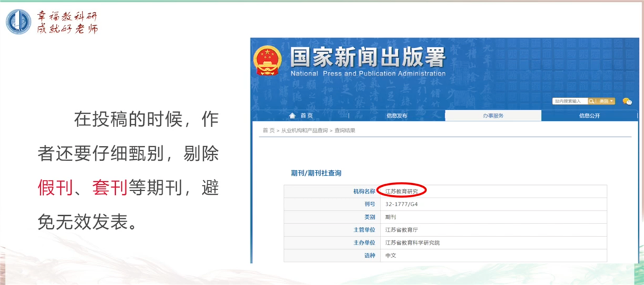This screenshot has width=644, height=285.
Task: Click the 语种 label cell
Action: (x=332, y=255)
